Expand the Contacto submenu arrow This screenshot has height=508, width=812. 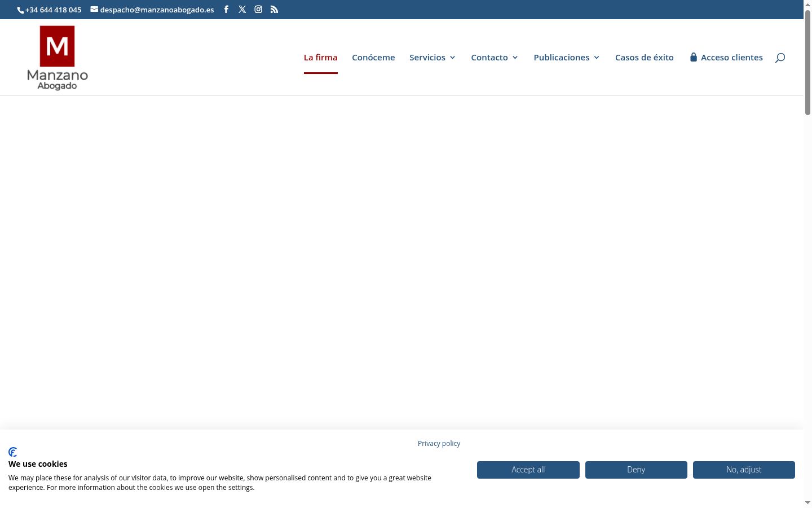tap(515, 58)
